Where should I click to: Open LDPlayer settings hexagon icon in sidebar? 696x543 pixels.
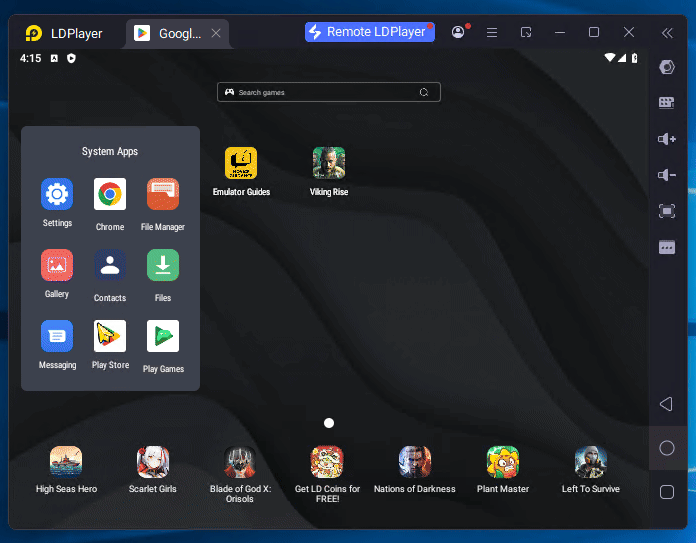667,67
